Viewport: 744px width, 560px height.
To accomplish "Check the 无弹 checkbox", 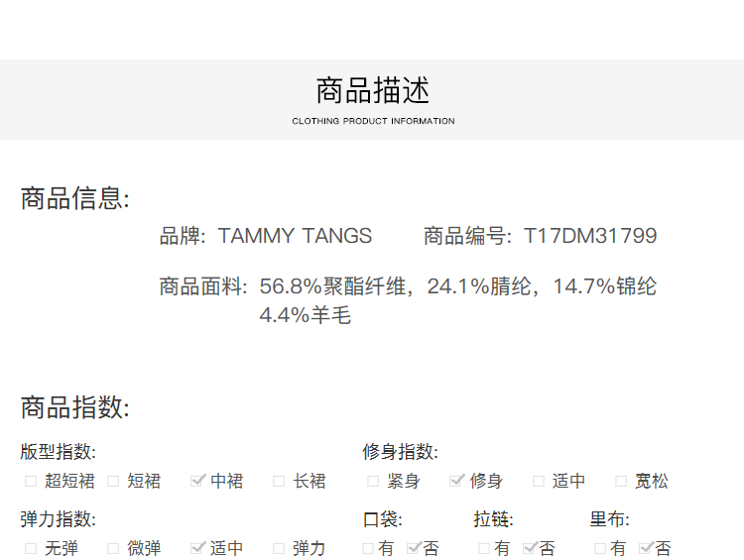I will (x=31, y=548).
